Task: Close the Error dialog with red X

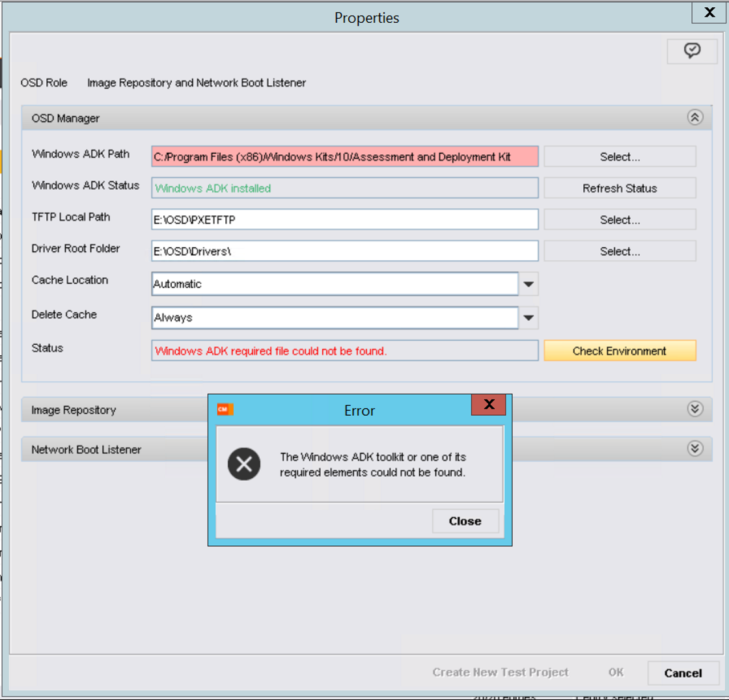Action: pyautogui.click(x=489, y=405)
